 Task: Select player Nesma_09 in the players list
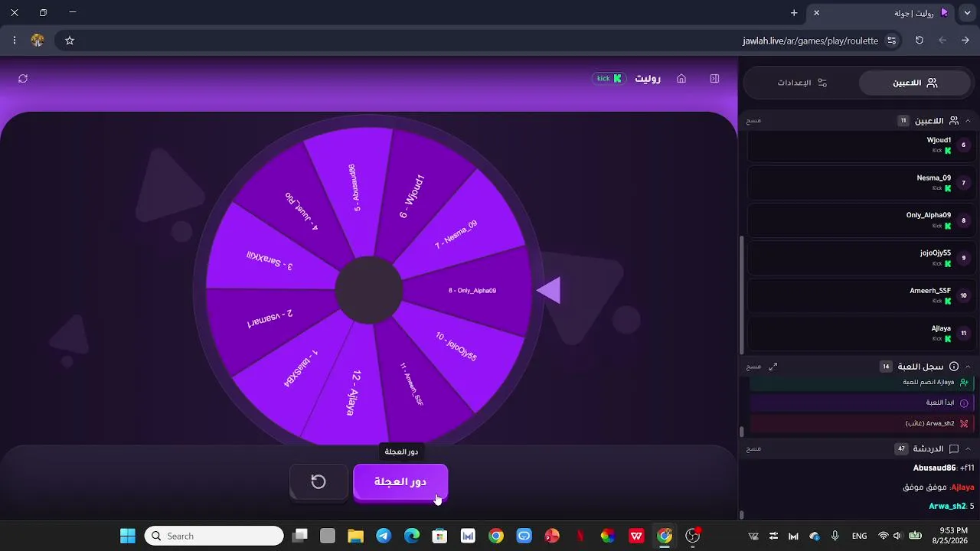coord(861,183)
